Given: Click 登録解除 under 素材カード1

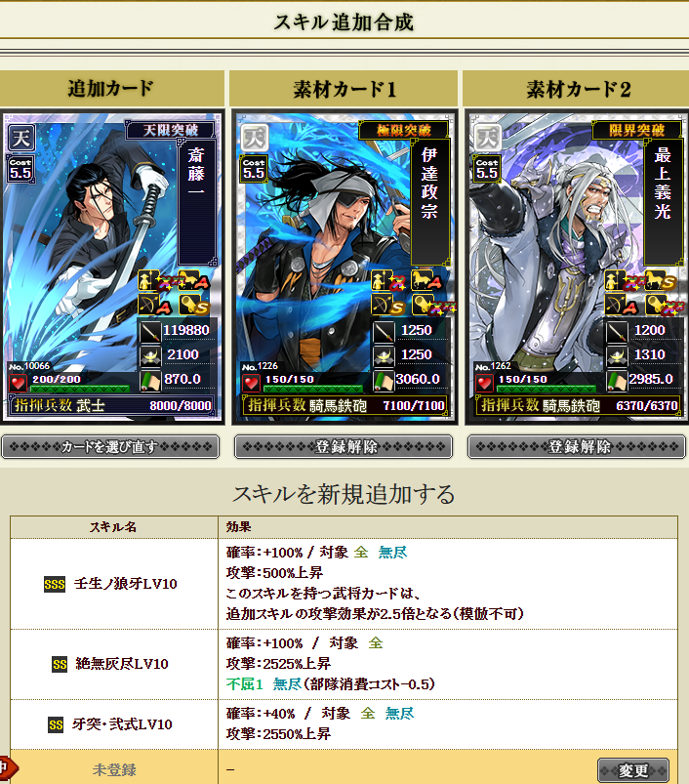Looking at the screenshot, I should pos(344,446).
